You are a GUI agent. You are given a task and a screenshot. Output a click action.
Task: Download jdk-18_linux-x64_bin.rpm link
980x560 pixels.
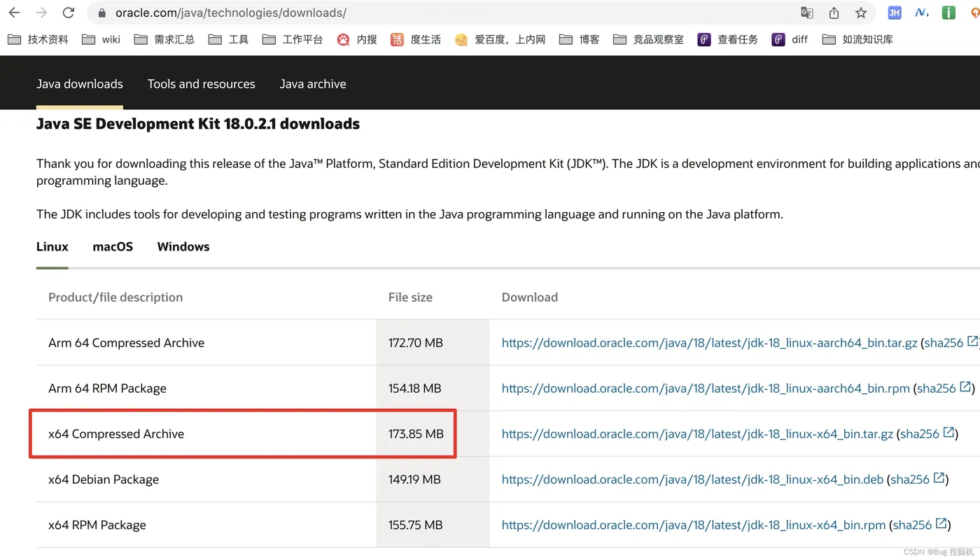(x=694, y=525)
